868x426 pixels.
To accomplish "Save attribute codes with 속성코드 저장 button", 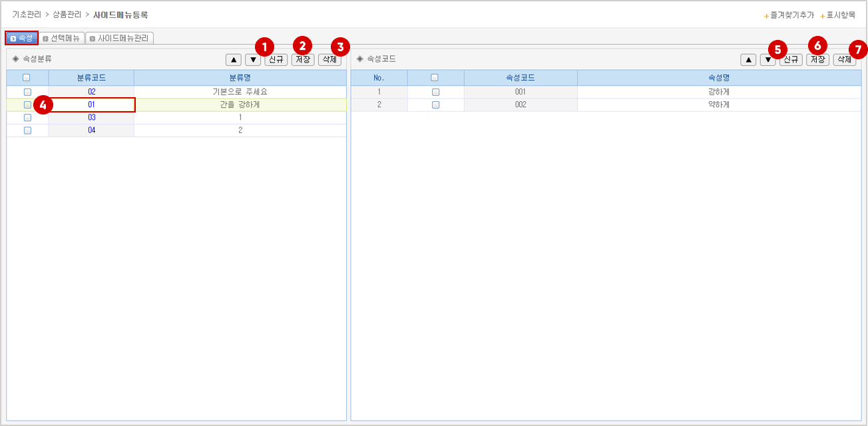I will click(817, 60).
